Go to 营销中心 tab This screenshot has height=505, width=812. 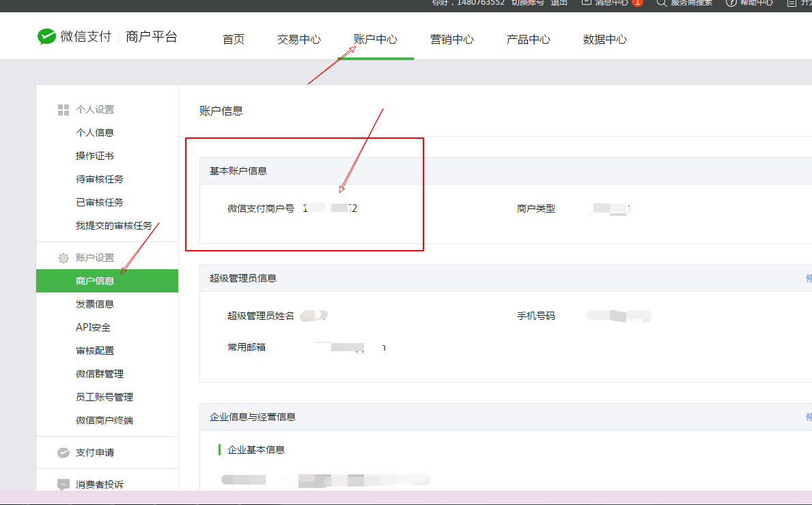(451, 40)
